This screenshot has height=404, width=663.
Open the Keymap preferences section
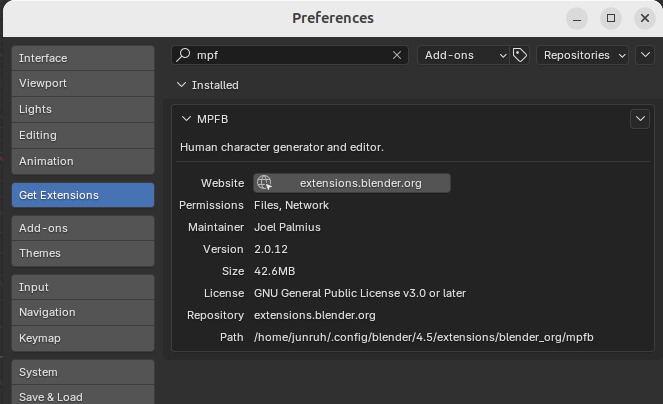83,338
